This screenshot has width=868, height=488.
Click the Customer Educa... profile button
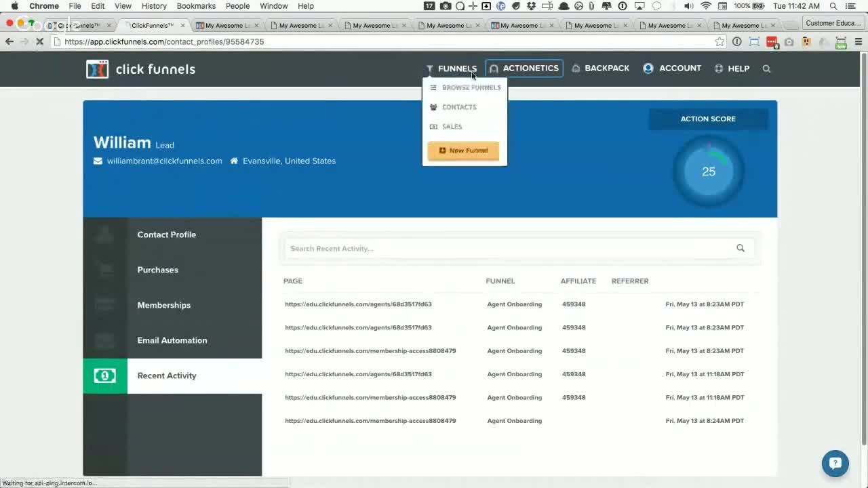click(833, 23)
